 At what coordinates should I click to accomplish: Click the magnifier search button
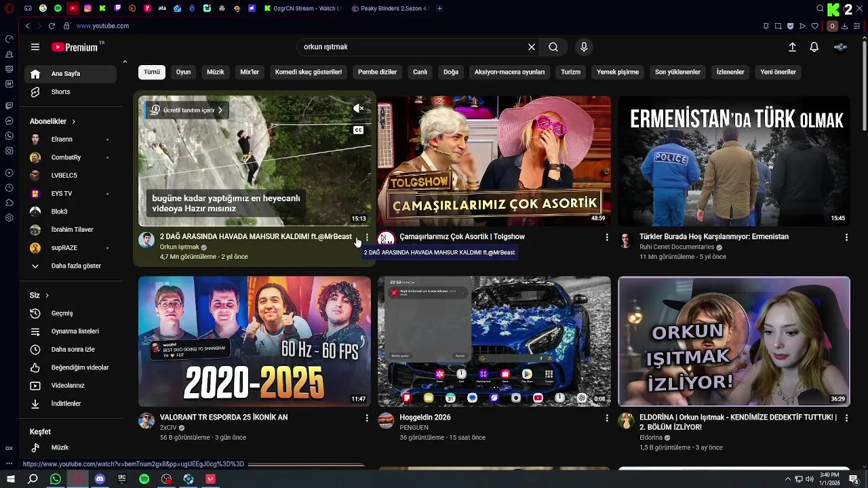pos(553,47)
